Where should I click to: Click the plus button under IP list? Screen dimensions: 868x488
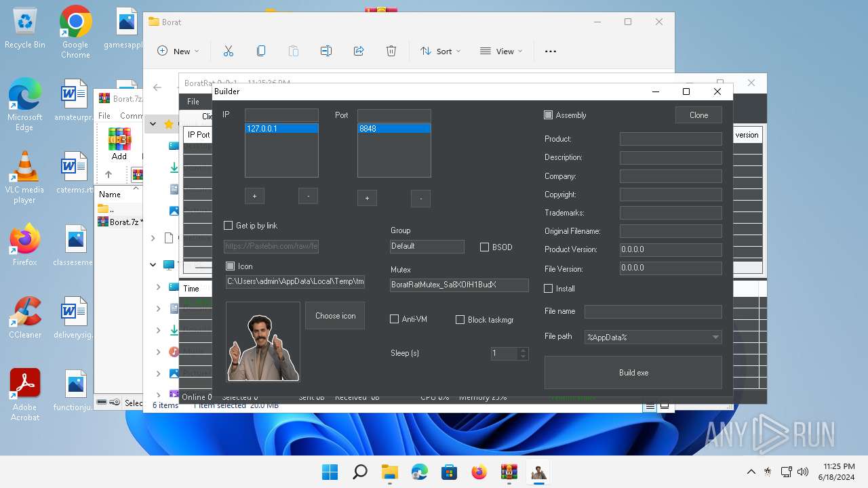254,197
